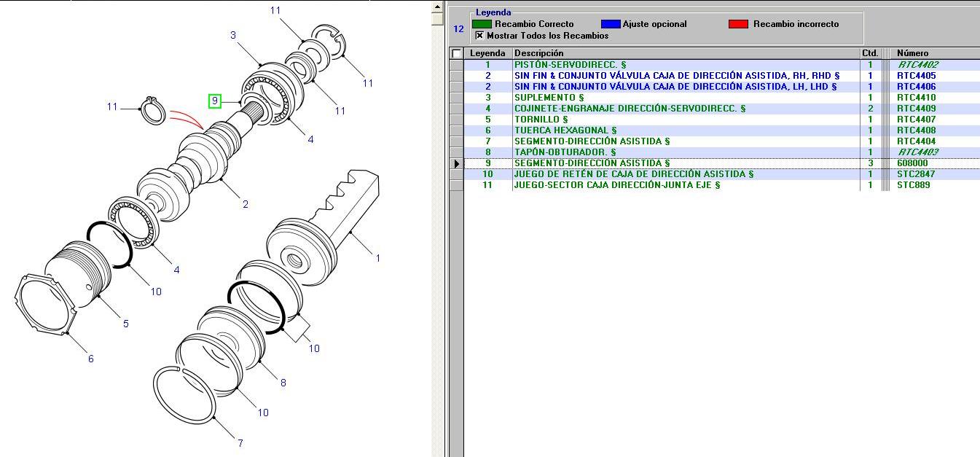Screen dimensions: 980x457
Task: Uncheck Mostrar Todos los Recambios checkbox
Action: (479, 35)
